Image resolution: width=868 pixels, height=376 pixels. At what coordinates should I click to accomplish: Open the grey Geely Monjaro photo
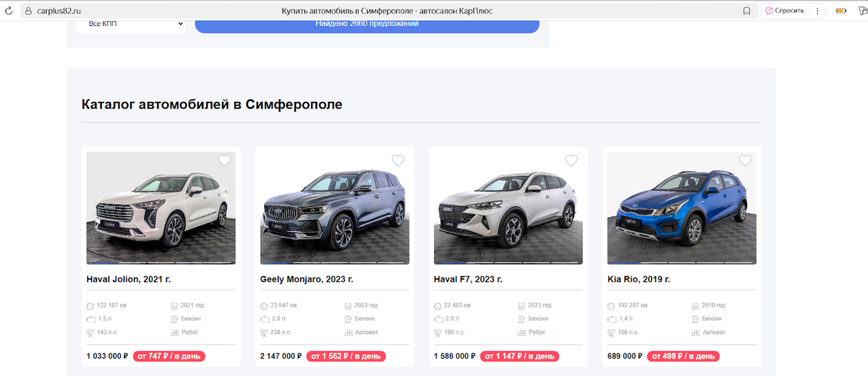(334, 208)
